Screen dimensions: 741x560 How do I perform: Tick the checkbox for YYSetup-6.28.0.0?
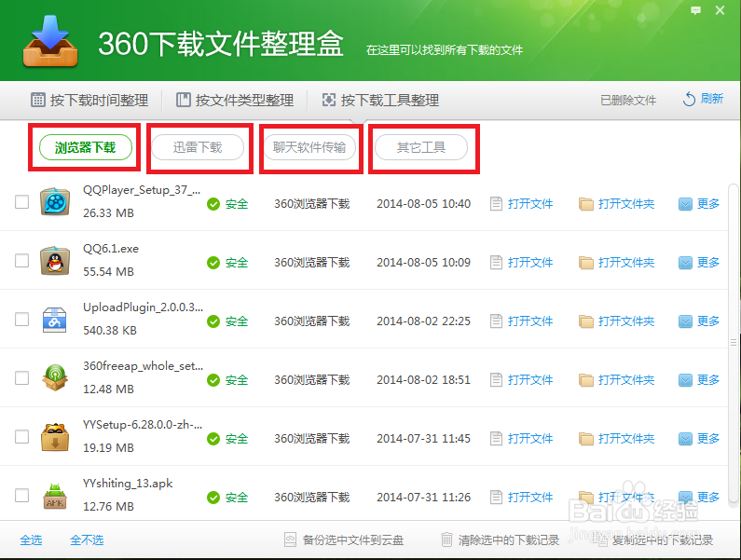tap(21, 437)
